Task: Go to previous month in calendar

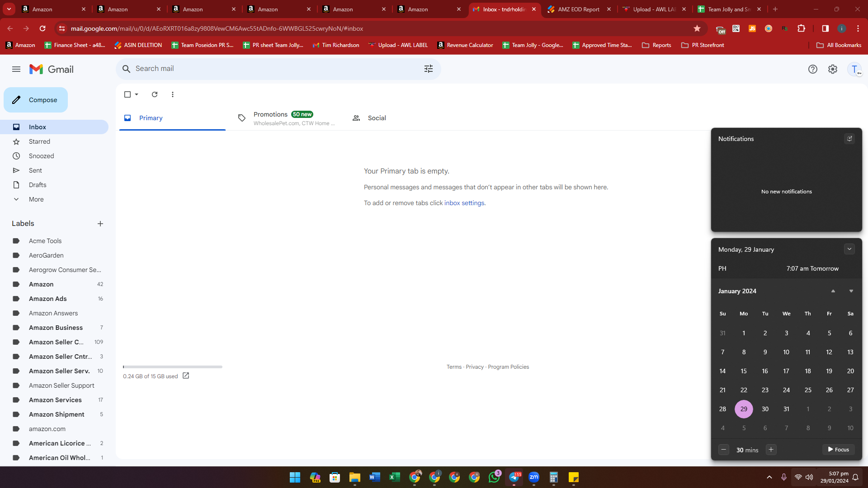Action: click(833, 291)
